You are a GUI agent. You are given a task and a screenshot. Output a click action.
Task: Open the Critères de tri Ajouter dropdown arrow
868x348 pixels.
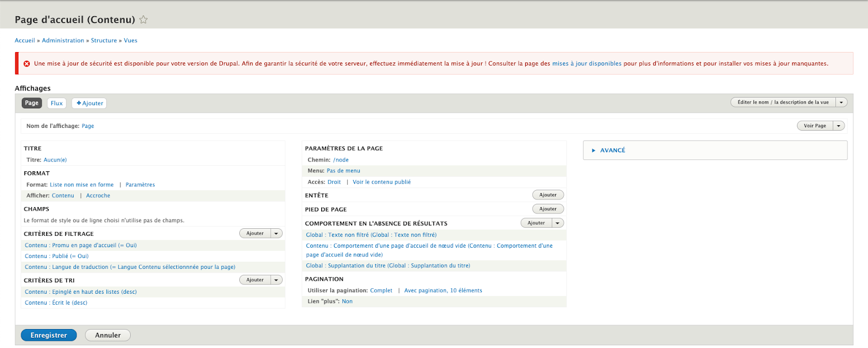[x=276, y=280]
